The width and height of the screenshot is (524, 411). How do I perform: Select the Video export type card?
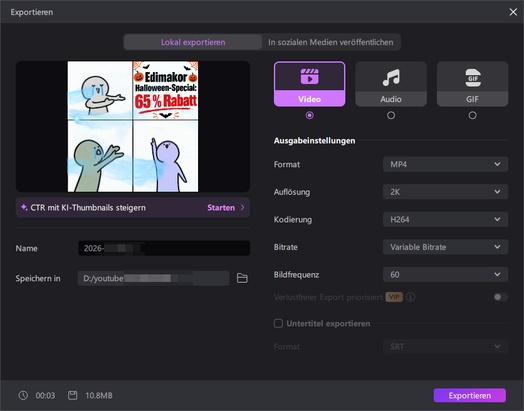309,84
